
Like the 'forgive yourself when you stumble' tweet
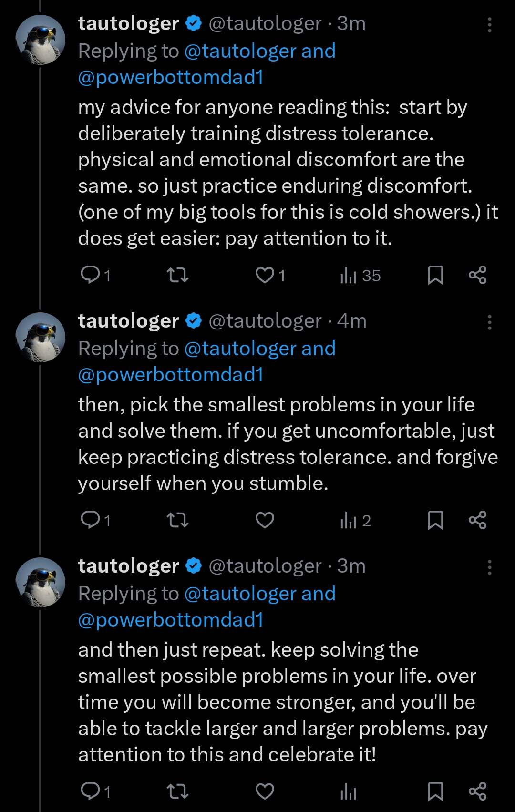pyautogui.click(x=265, y=520)
